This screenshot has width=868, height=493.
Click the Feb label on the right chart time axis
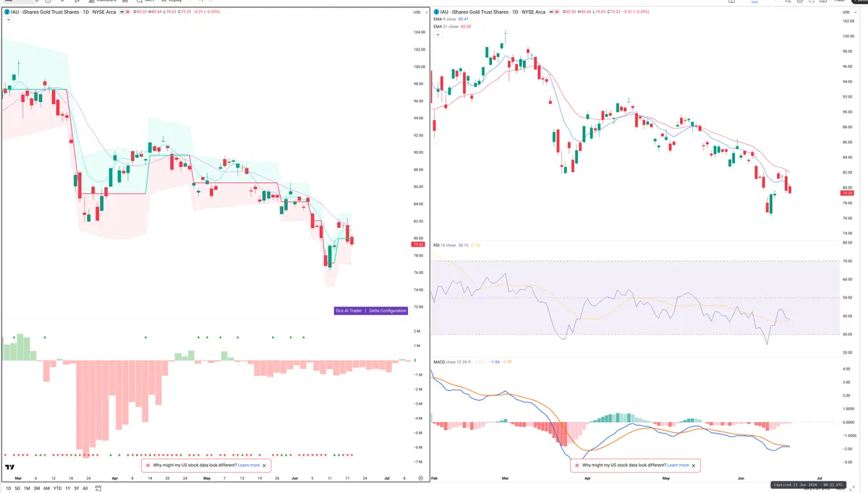coord(435,479)
